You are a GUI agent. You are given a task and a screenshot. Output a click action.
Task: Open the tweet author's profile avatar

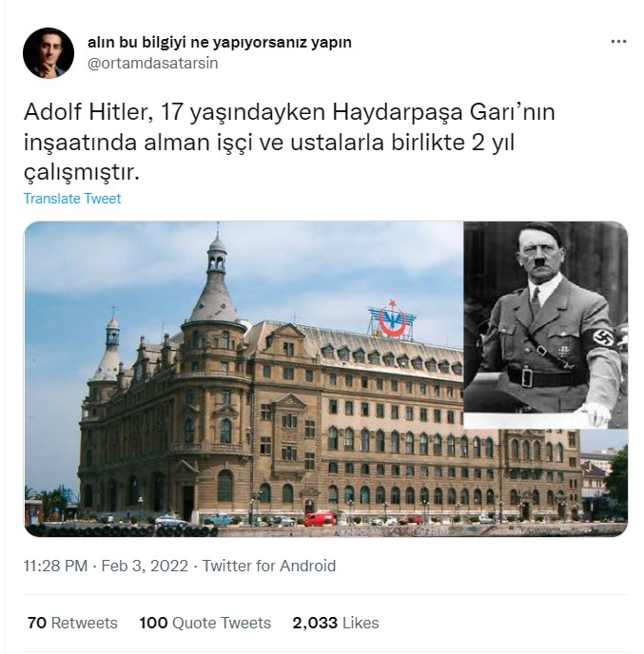(49, 53)
